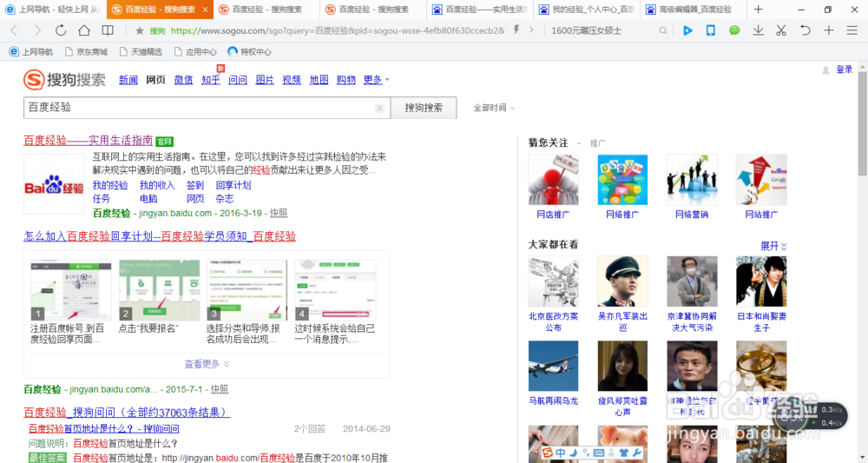Open the blue play video toolbar icon
The image size is (868, 463).
687,30
